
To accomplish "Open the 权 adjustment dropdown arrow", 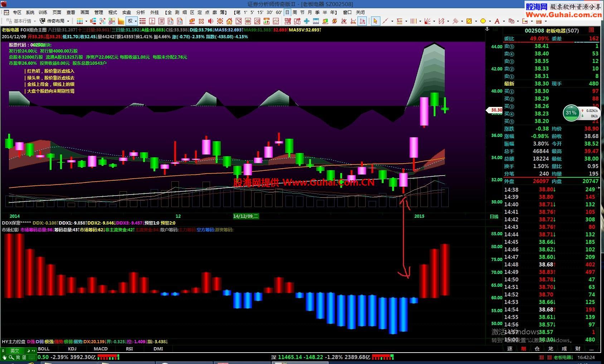I will pos(136,21).
